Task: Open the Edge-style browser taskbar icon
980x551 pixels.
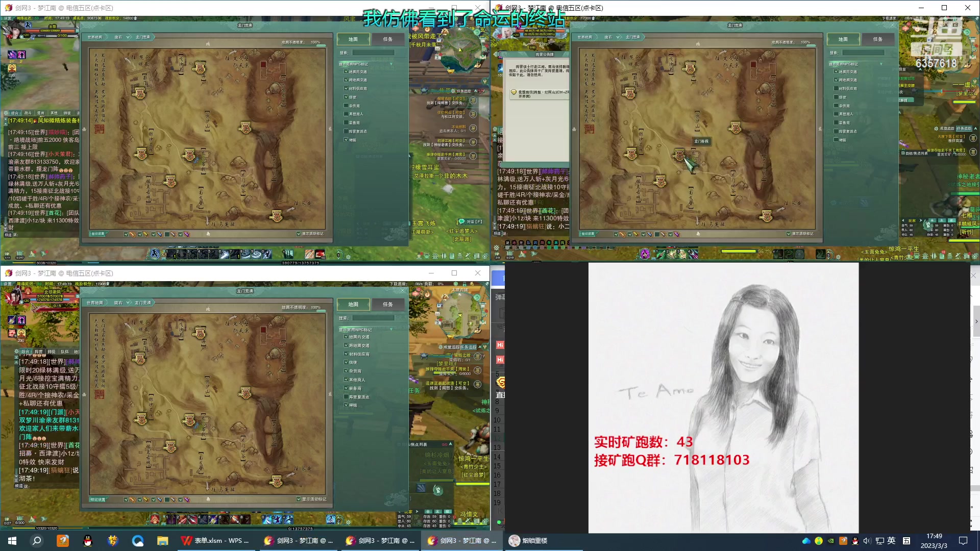Action: [138, 541]
